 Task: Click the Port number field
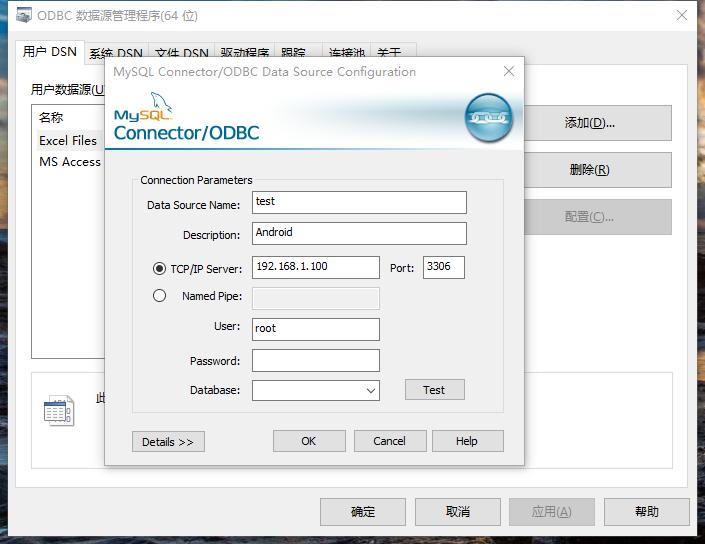click(443, 267)
